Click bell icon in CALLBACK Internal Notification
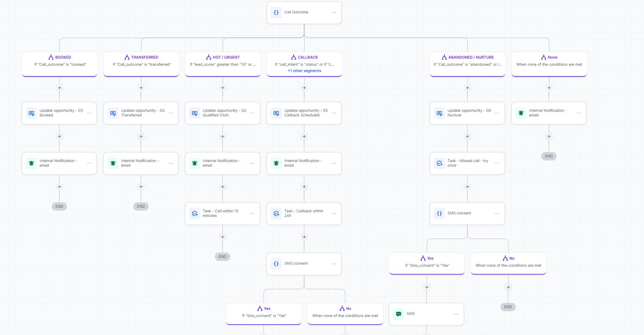 (x=276, y=163)
